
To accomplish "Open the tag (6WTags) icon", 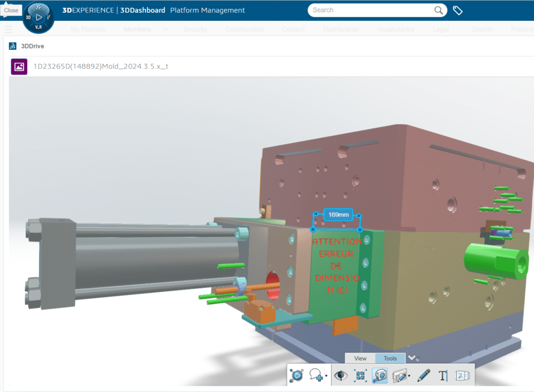I will pos(457,10).
